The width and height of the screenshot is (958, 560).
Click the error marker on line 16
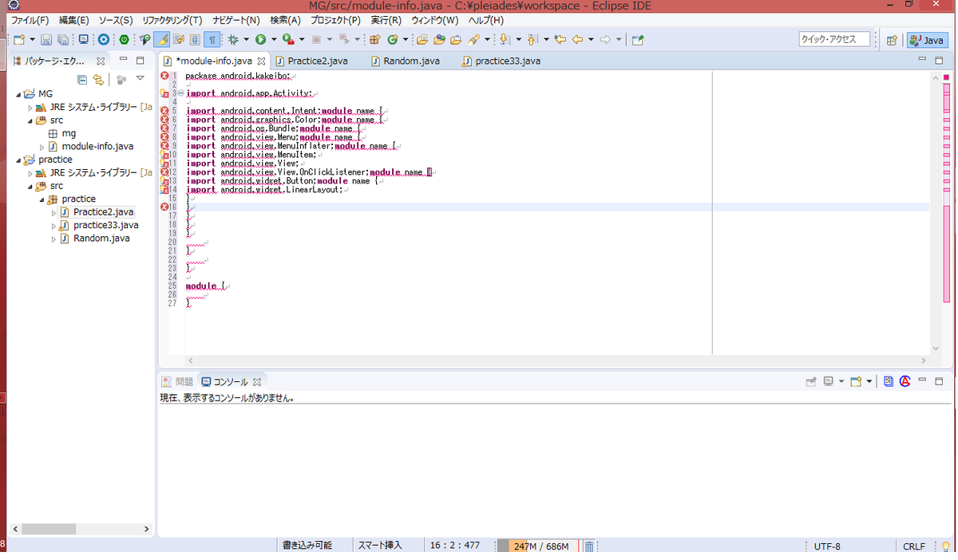(x=164, y=207)
